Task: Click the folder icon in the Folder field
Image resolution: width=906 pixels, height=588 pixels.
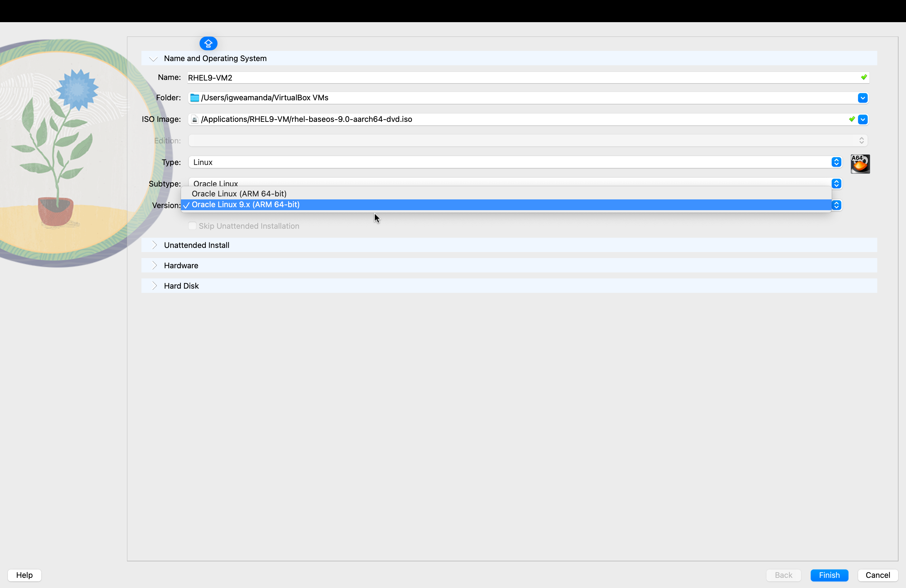Action: click(x=194, y=98)
